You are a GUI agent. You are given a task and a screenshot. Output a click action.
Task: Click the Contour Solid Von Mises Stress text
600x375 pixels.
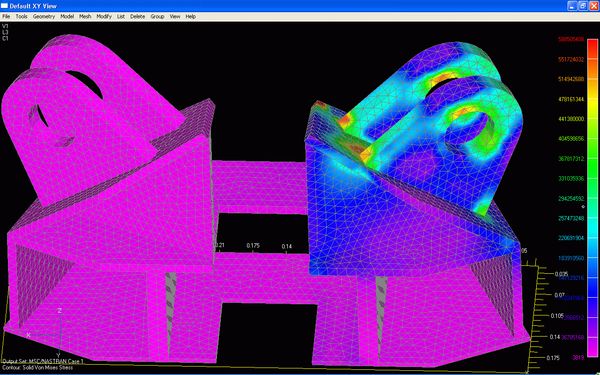[38, 368]
